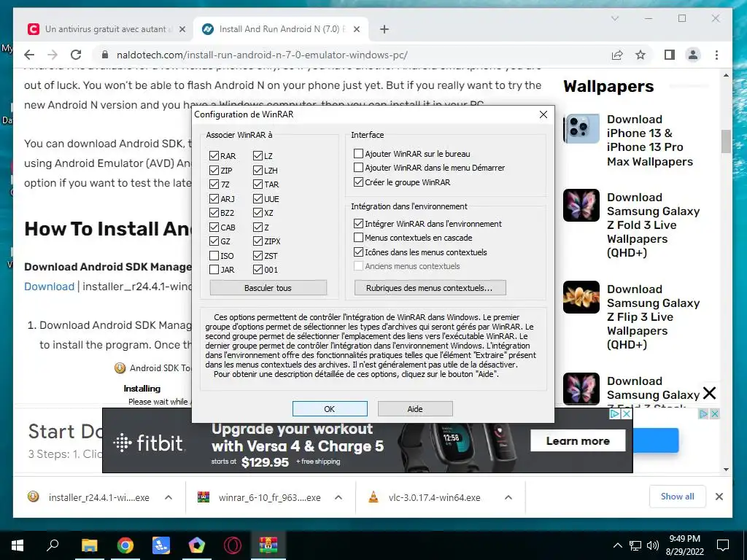Open the Galaxy Z Fold 3 wallpapers thumbnail
This screenshot has height=560, width=747.
tap(581, 205)
